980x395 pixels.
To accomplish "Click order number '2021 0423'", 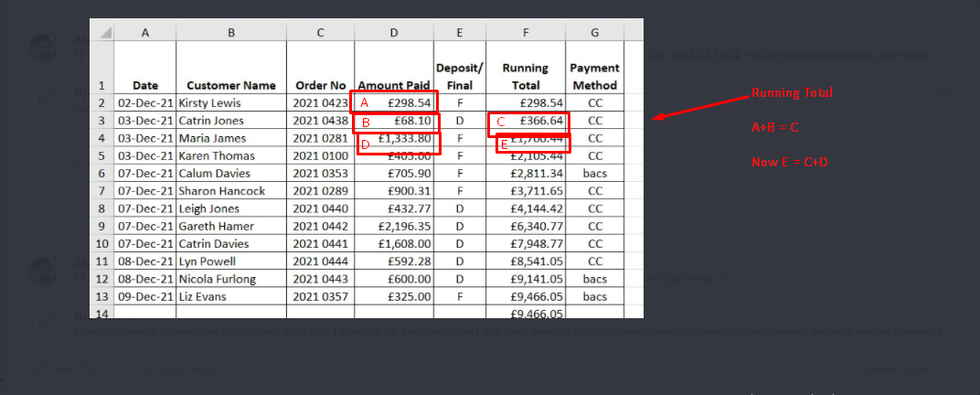I will (321, 103).
